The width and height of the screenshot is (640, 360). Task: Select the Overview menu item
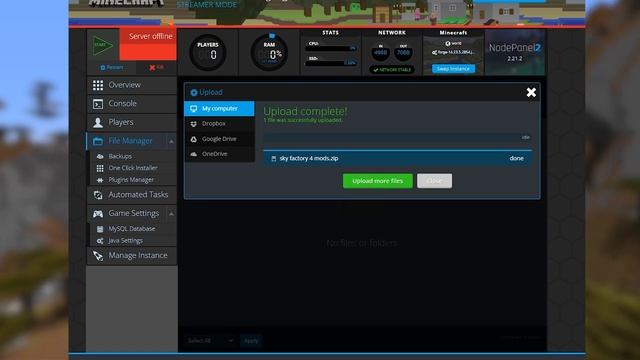pyautogui.click(x=132, y=85)
